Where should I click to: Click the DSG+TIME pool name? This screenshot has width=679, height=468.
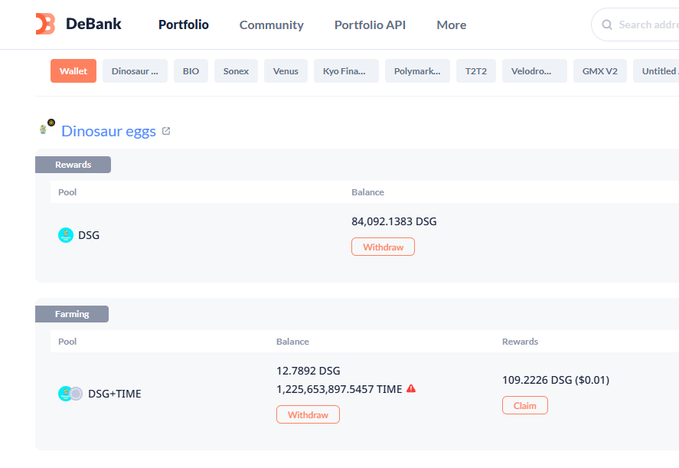point(114,394)
